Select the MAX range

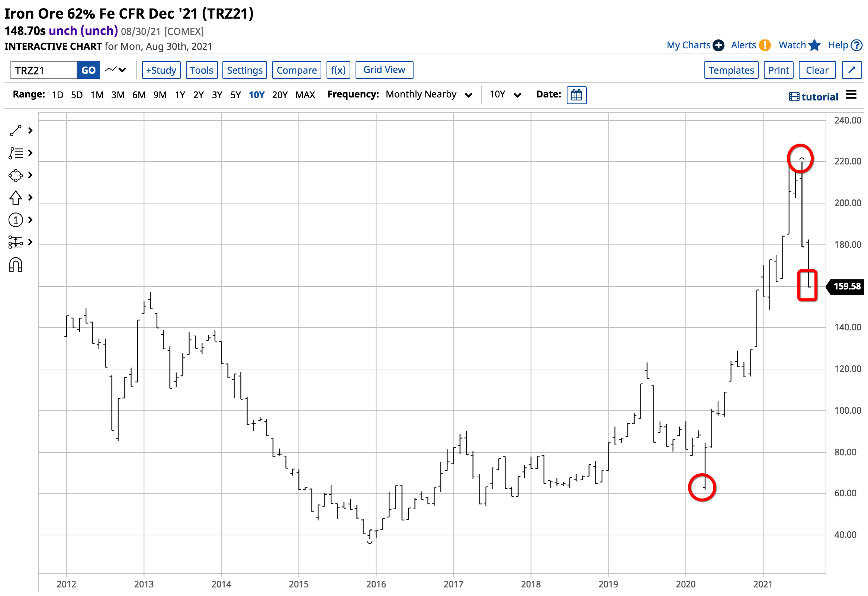305,95
